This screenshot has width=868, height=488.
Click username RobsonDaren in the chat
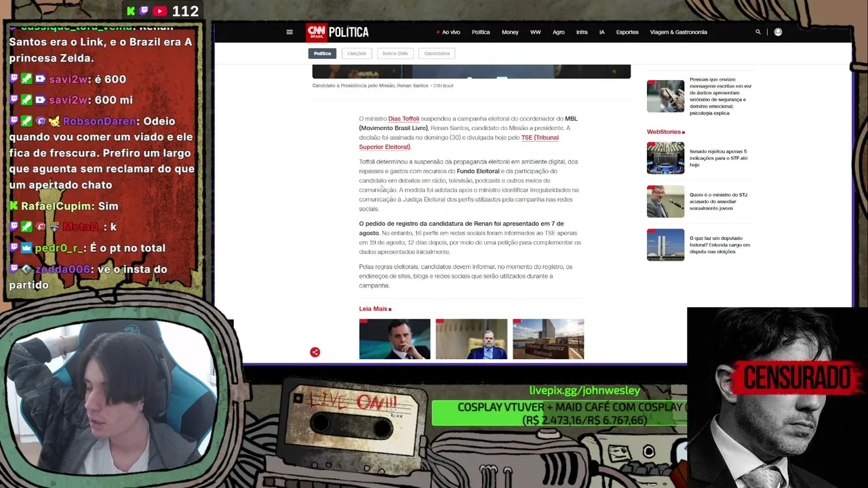pos(100,121)
